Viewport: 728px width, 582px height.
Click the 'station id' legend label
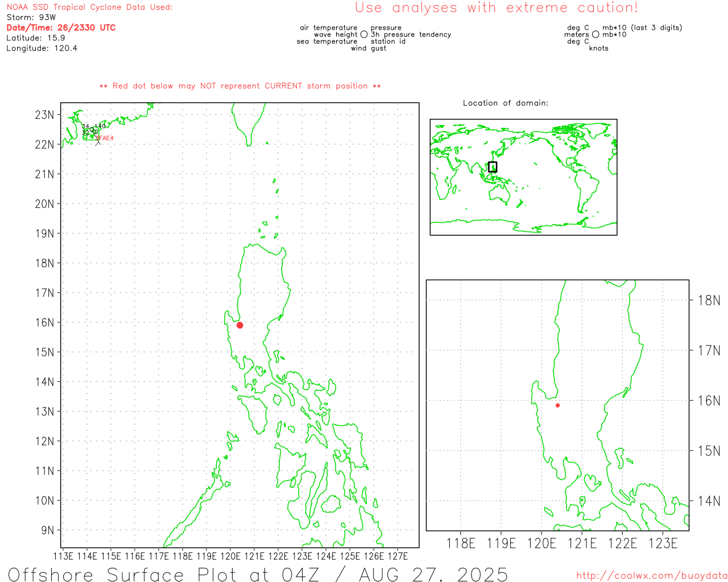tap(388, 41)
